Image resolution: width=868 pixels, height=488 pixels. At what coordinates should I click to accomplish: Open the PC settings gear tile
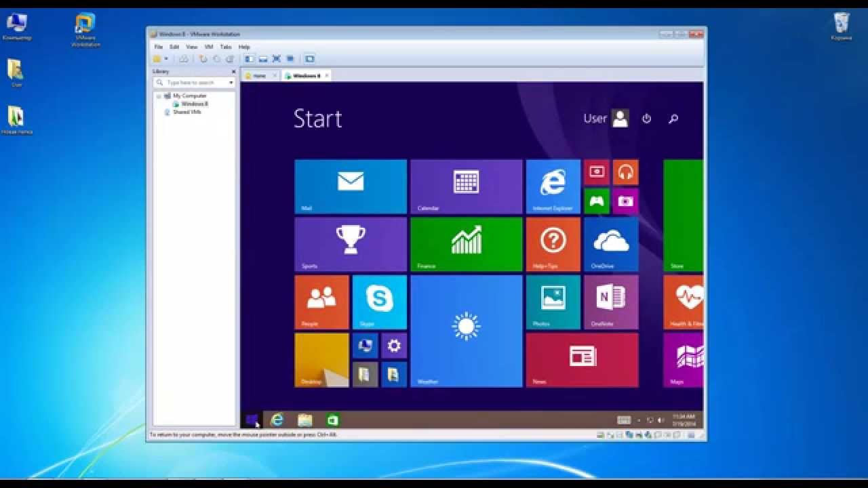394,346
